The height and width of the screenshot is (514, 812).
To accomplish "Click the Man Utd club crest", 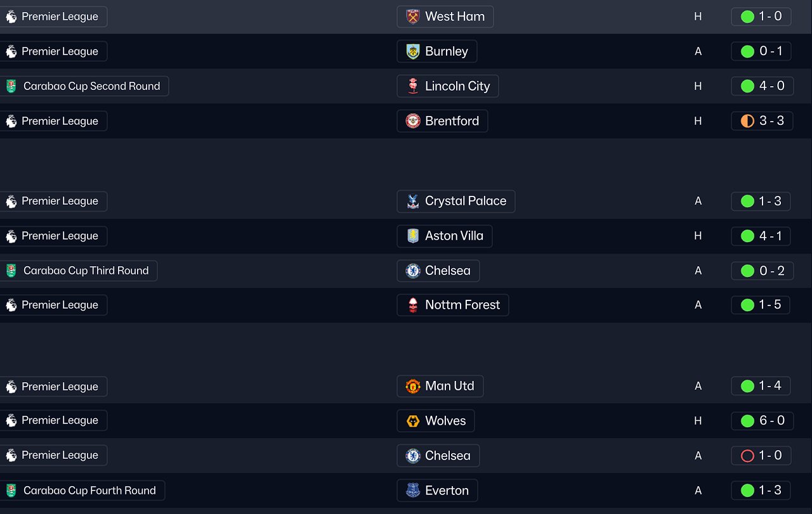I will pos(413,386).
